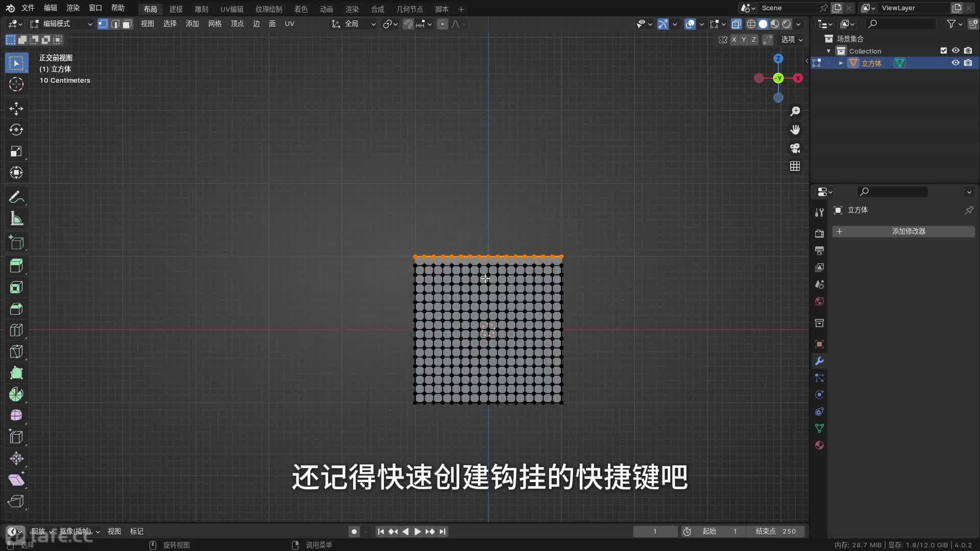Select the Measure ruler tool
This screenshot has height=551, width=980.
[16, 219]
